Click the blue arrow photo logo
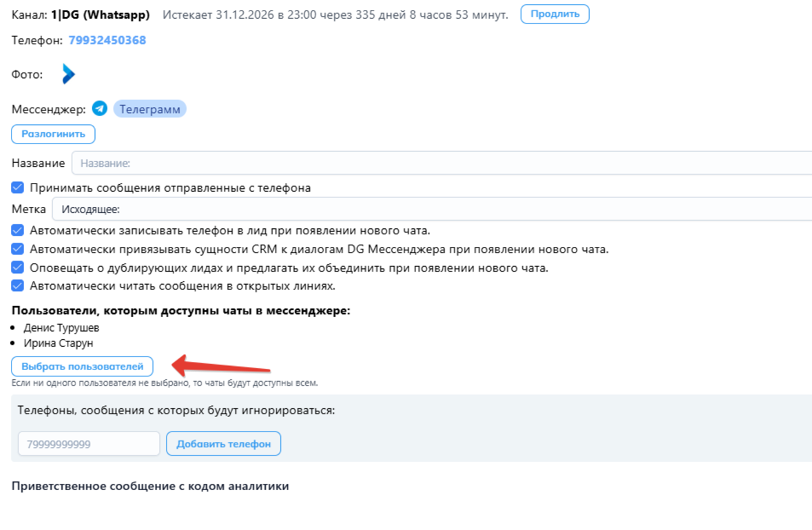This screenshot has width=812, height=530. coord(68,74)
